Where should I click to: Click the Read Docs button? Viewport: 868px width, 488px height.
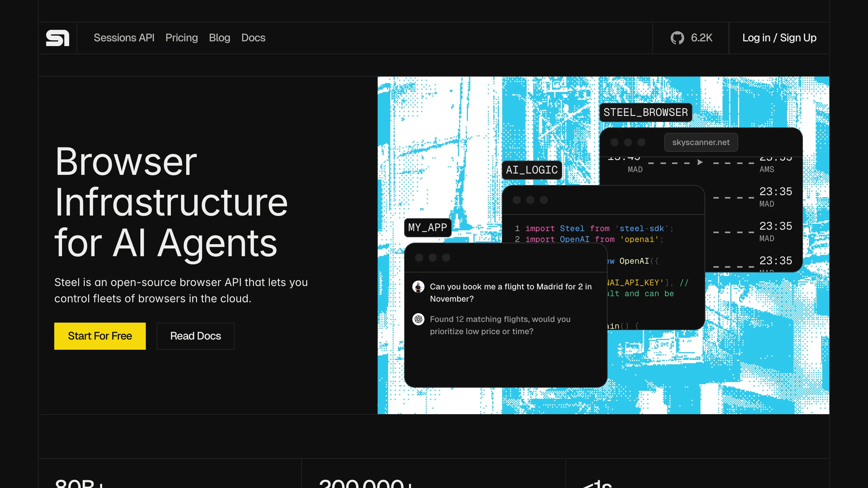click(x=195, y=336)
